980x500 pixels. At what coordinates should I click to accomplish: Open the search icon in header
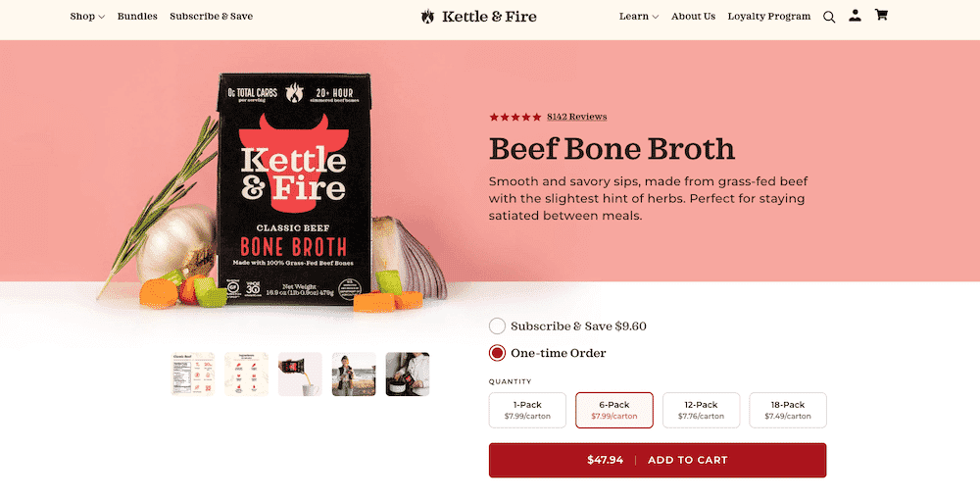[x=829, y=17]
